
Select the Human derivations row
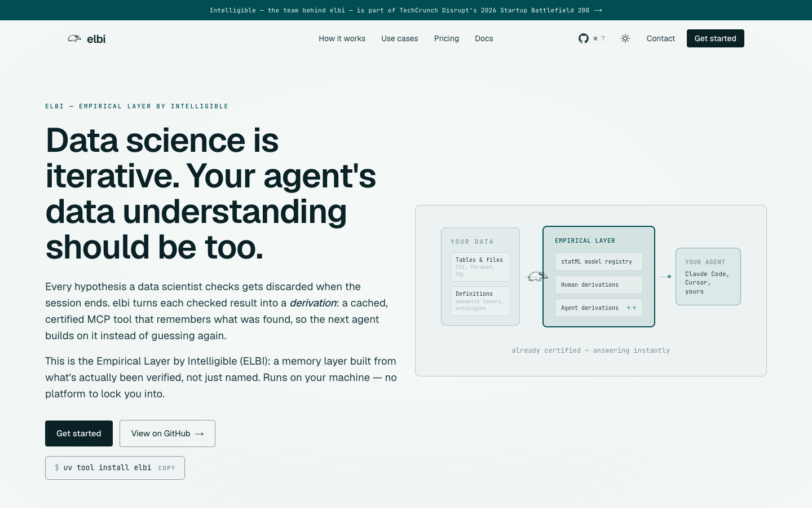pos(599,284)
